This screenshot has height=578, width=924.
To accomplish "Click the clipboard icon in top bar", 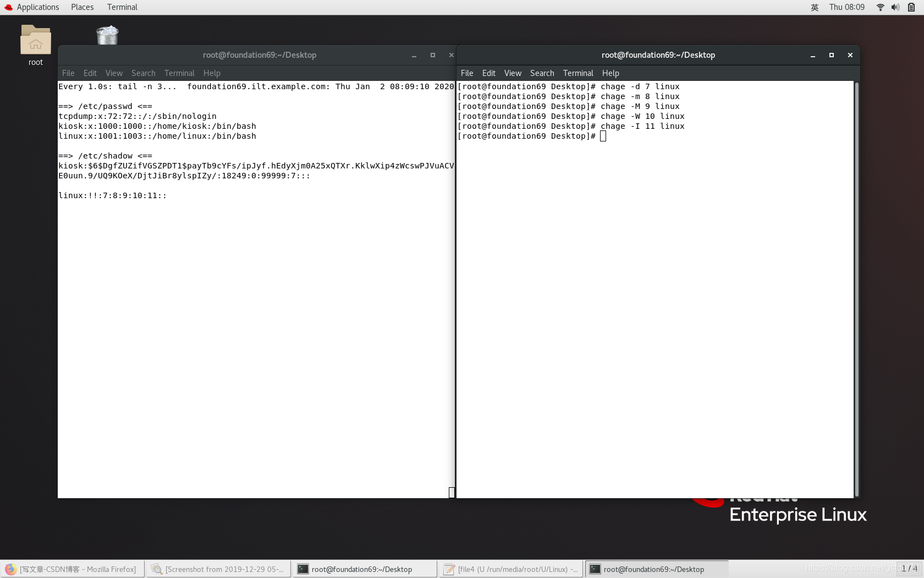I will coord(911,7).
